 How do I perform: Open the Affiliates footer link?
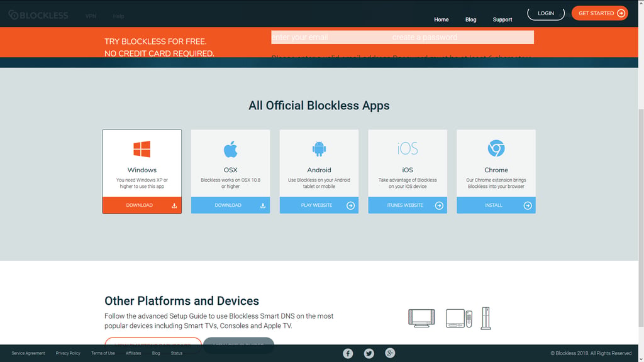click(133, 353)
